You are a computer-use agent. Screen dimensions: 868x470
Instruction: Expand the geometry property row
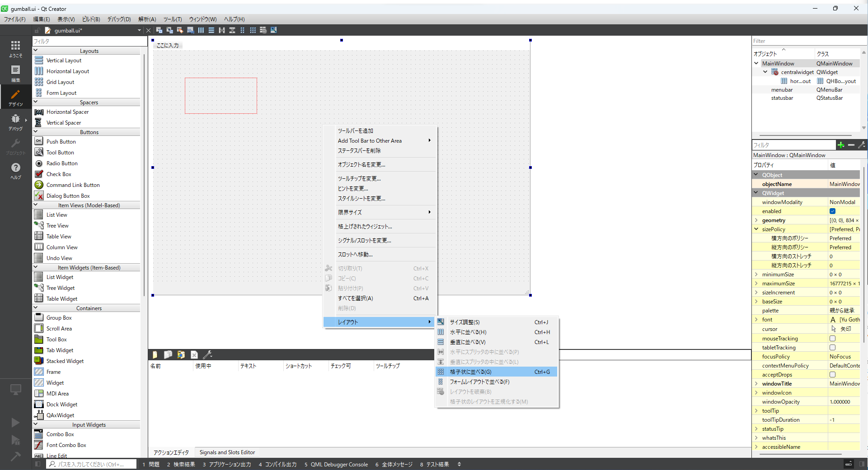tap(756, 220)
